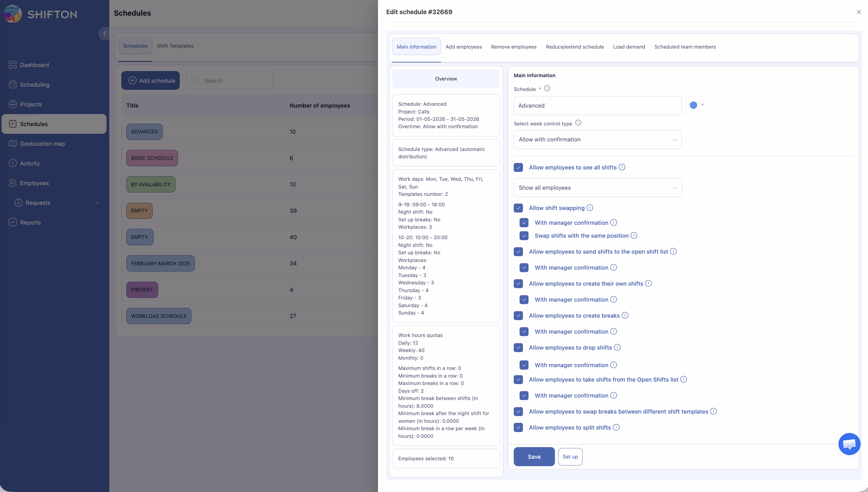Click info icon beside week control type

[578, 123]
